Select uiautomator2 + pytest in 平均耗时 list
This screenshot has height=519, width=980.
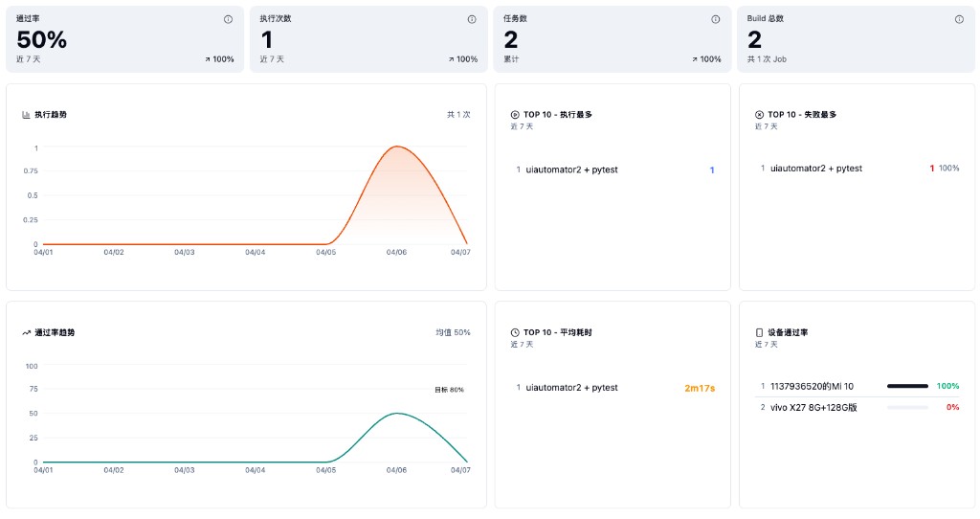pos(571,388)
